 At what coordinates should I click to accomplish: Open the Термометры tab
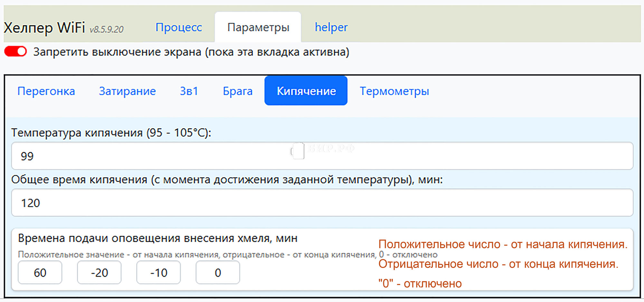[394, 91]
